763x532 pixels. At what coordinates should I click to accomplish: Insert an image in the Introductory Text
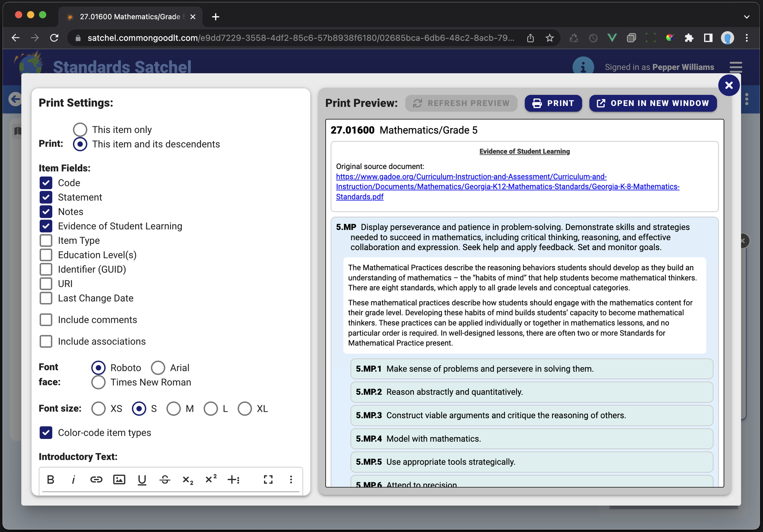119,479
